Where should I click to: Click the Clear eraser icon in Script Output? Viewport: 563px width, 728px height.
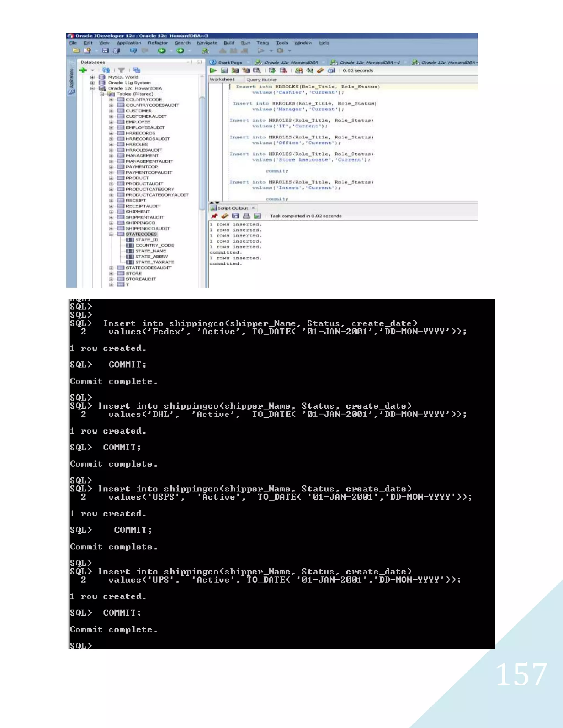click(225, 216)
